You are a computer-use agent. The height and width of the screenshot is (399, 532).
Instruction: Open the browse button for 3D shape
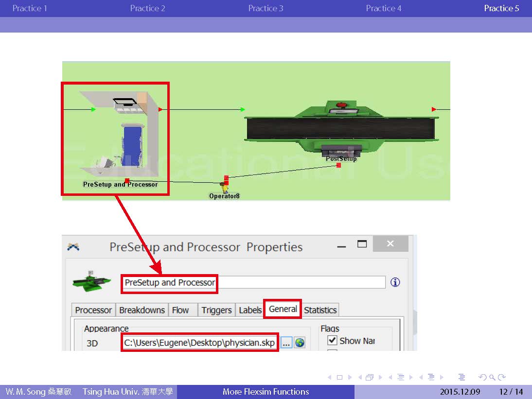[286, 343]
